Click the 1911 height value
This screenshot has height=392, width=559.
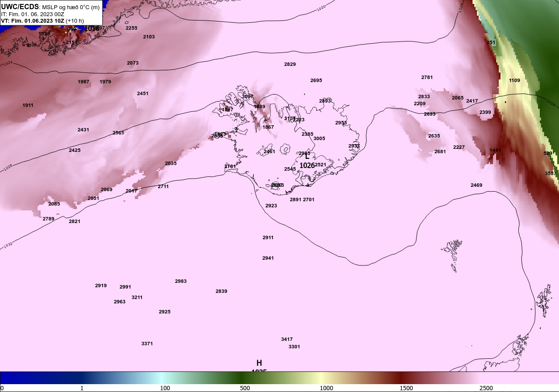click(28, 105)
